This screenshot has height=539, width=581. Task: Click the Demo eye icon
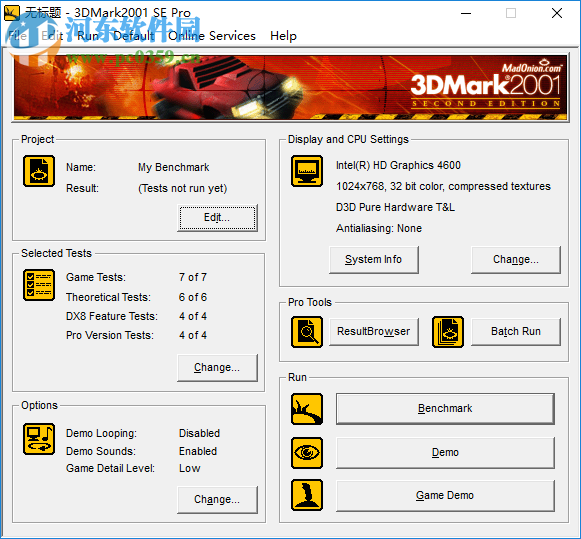tap(307, 453)
